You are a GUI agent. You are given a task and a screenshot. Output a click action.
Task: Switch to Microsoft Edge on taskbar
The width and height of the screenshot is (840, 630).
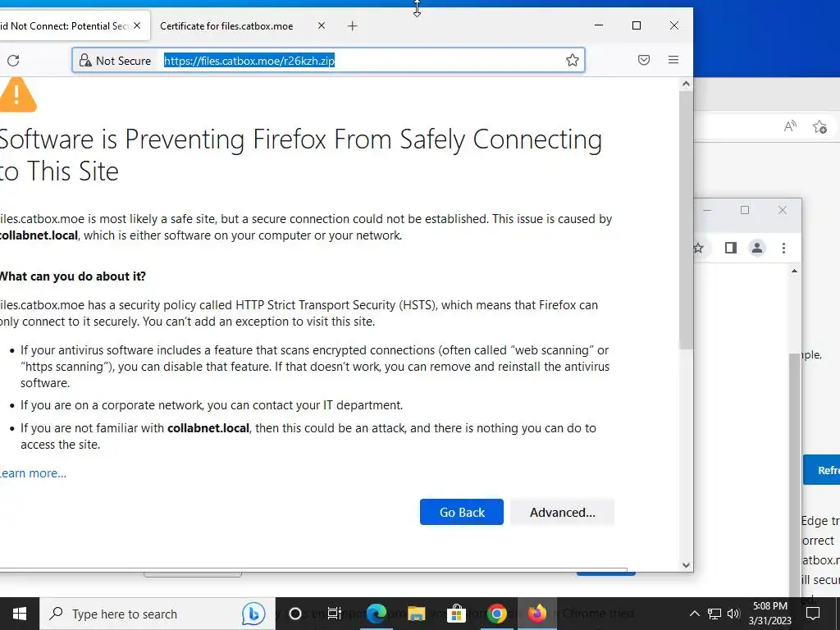coord(376,614)
